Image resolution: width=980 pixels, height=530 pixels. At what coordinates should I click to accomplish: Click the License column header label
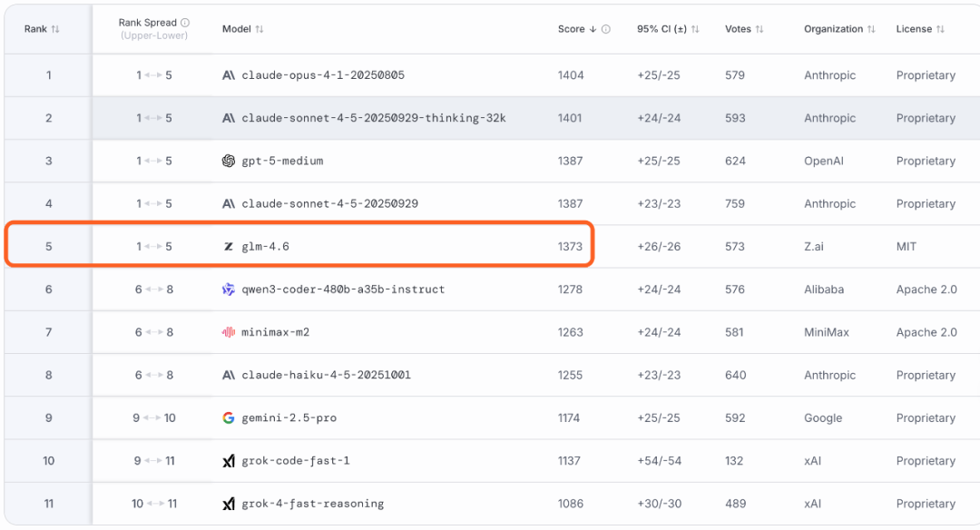coord(914,29)
